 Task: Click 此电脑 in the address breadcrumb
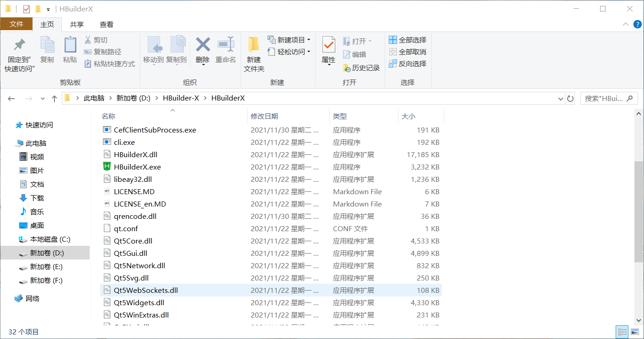coord(94,98)
